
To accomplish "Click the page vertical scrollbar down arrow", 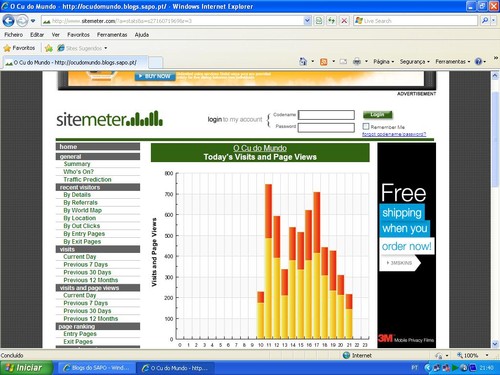I will click(495, 344).
